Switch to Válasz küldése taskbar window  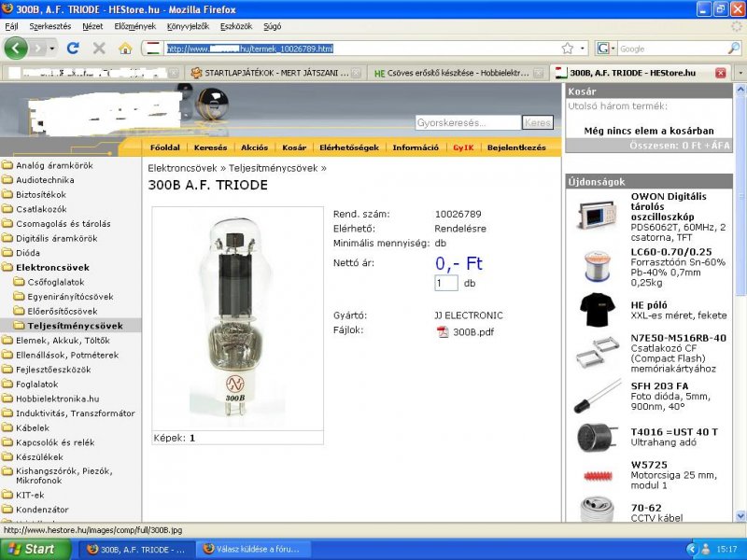point(255,549)
